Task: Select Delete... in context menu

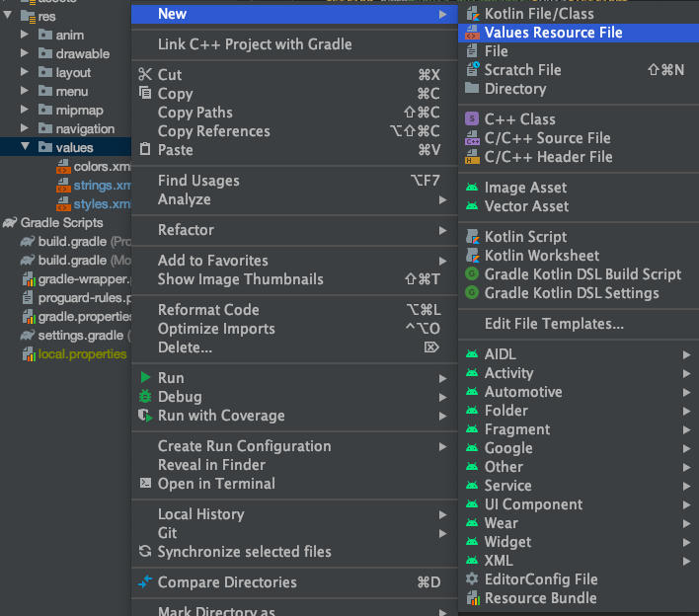Action: pos(294,347)
